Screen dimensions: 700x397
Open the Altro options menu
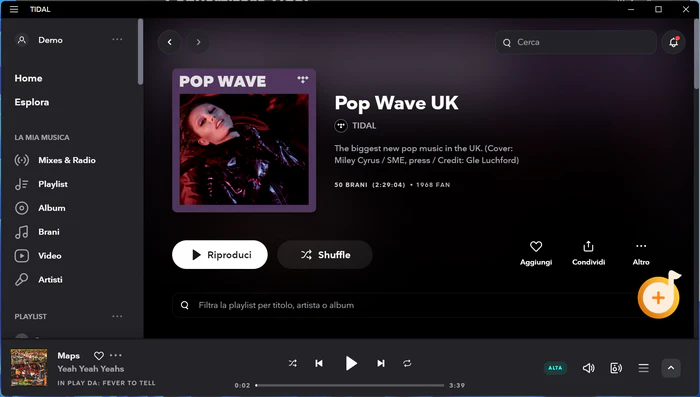(641, 253)
